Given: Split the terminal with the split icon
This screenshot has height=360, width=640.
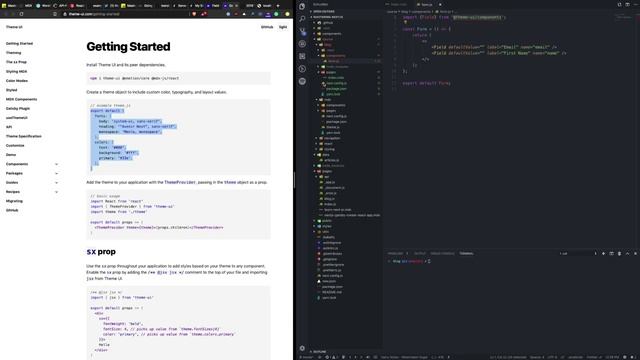Looking at the screenshot, I should (611, 253).
